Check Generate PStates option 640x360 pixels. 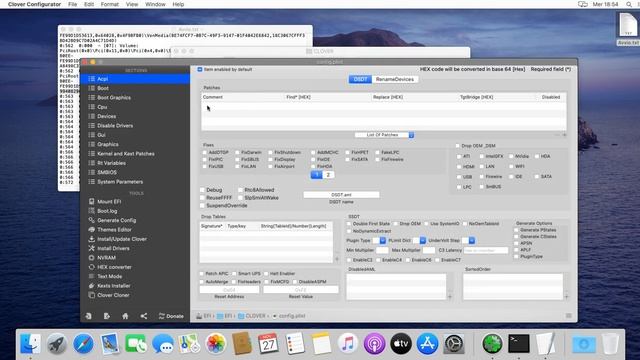pos(516,230)
